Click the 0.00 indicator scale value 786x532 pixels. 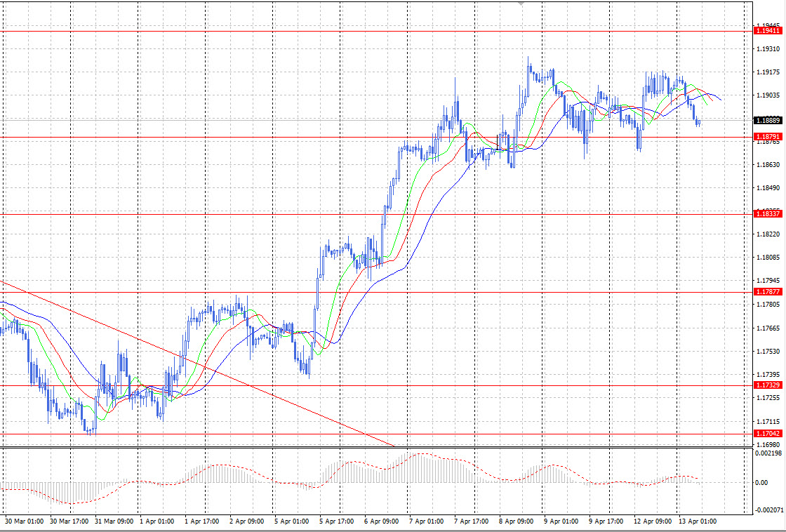[x=761, y=484]
